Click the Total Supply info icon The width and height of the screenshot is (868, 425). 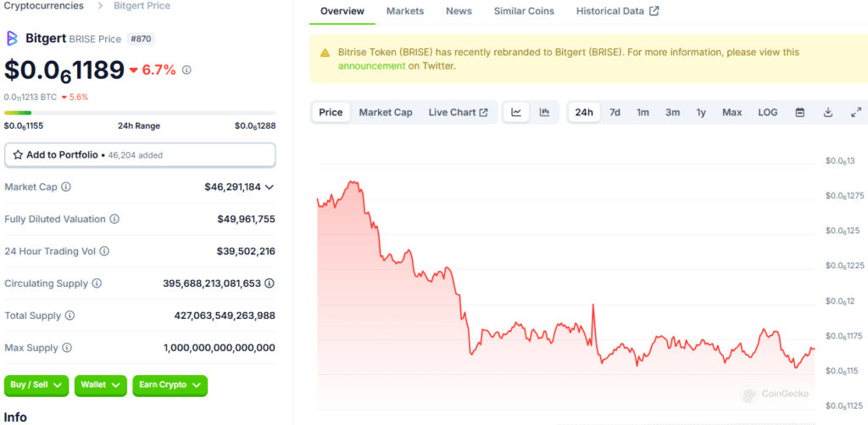pos(70,316)
